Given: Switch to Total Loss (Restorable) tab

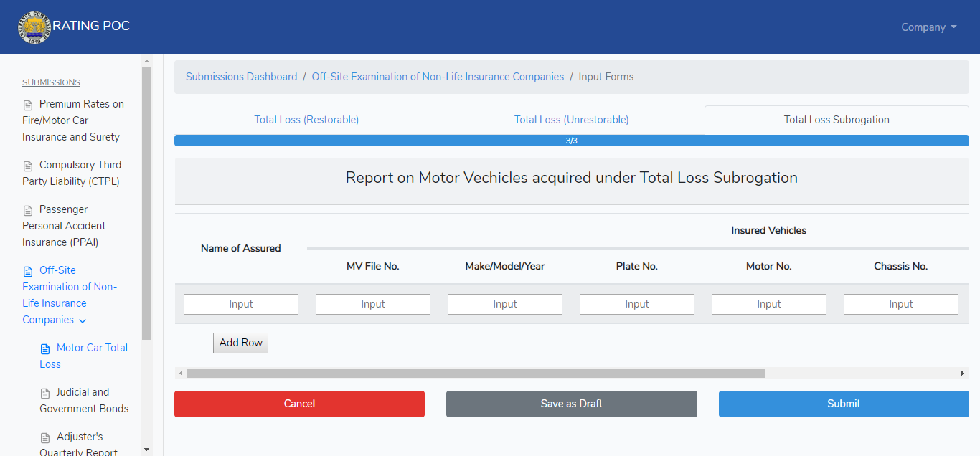Looking at the screenshot, I should pos(306,120).
